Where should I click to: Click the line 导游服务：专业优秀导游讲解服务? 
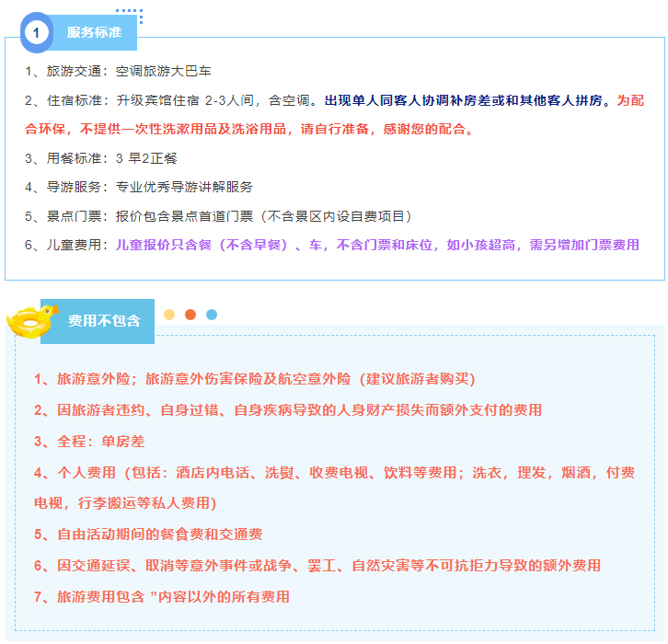coord(139,187)
